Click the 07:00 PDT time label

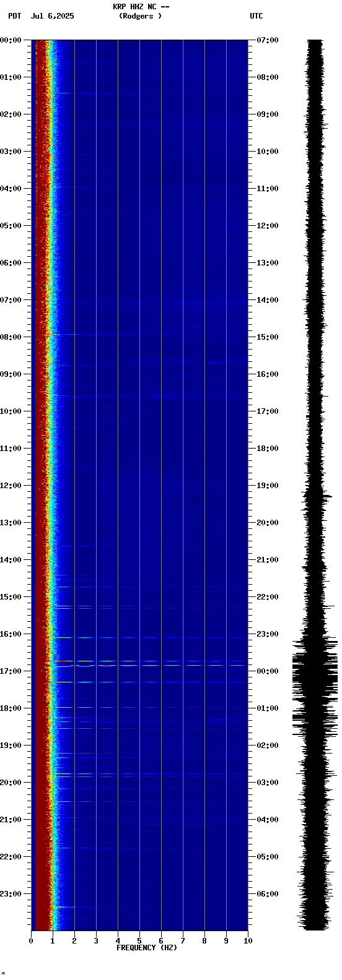click(x=11, y=300)
